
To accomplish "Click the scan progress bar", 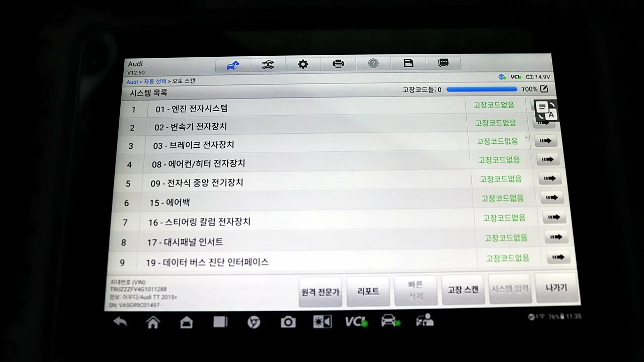I will (x=481, y=89).
